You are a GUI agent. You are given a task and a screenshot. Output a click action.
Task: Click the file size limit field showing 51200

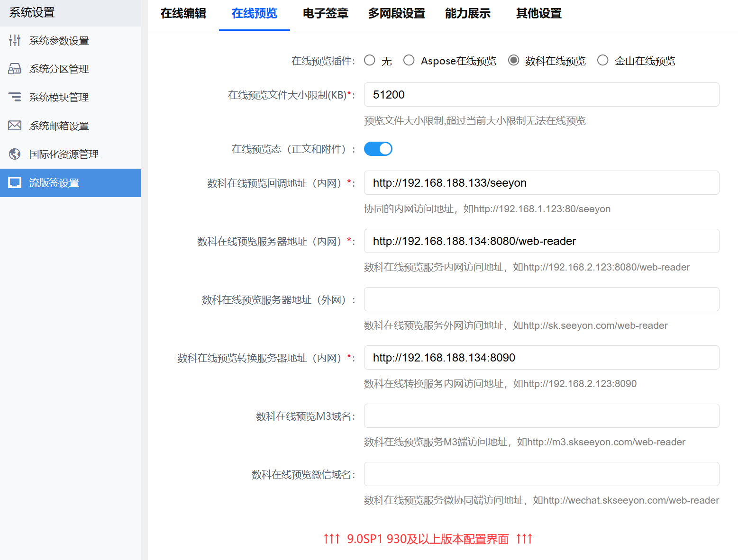(x=541, y=95)
